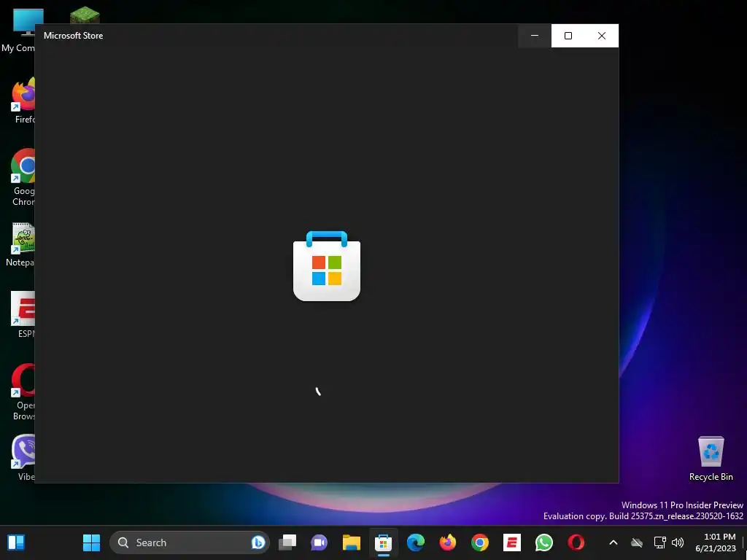Select Minecraft grass block desktop icon
Viewport: 747px width, 560px height.
[85, 15]
